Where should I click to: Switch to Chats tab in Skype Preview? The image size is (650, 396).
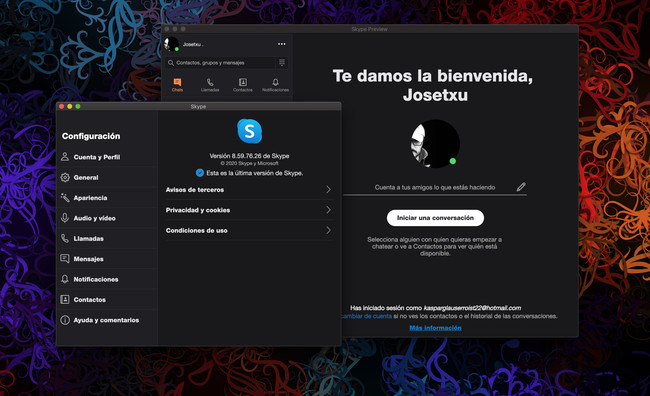[177, 85]
